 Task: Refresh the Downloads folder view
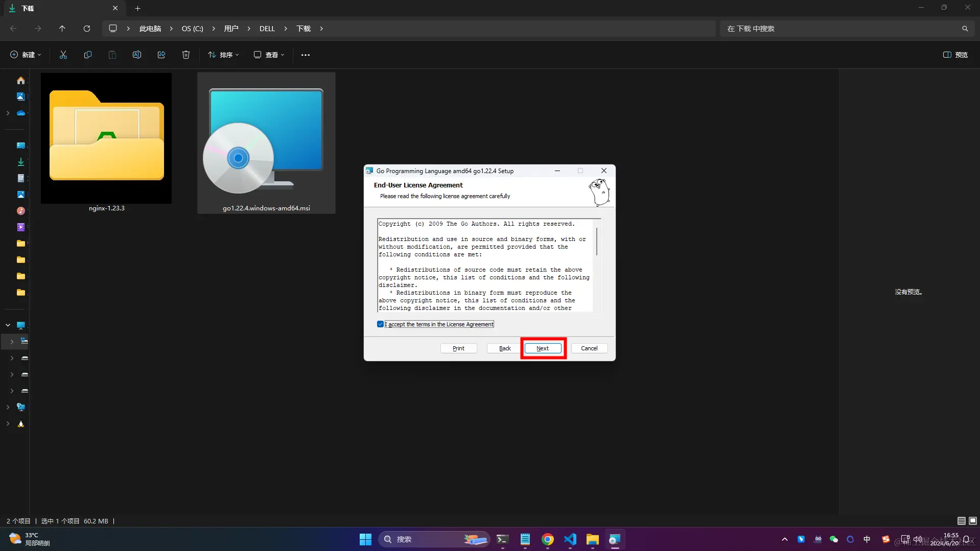(x=87, y=29)
